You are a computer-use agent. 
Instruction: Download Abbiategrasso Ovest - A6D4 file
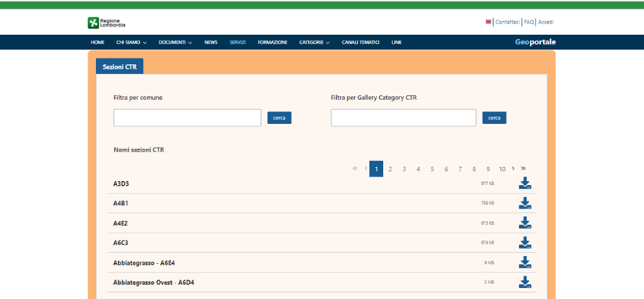[525, 282]
